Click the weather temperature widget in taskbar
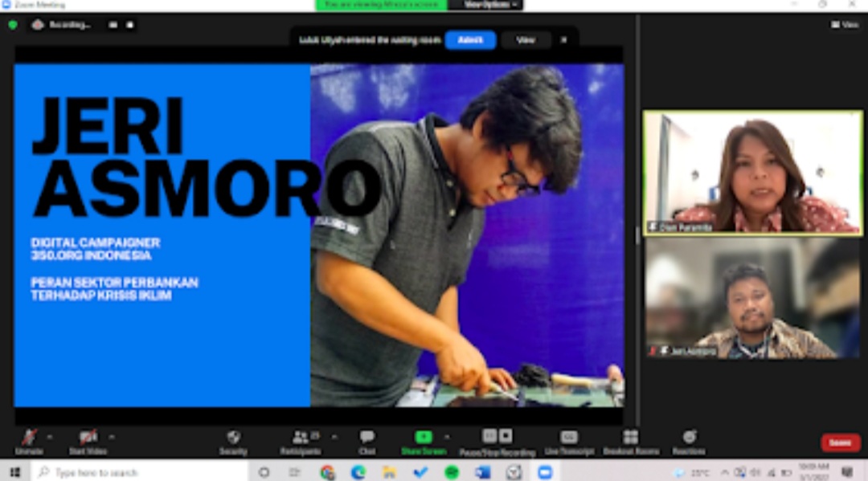 tap(692, 473)
